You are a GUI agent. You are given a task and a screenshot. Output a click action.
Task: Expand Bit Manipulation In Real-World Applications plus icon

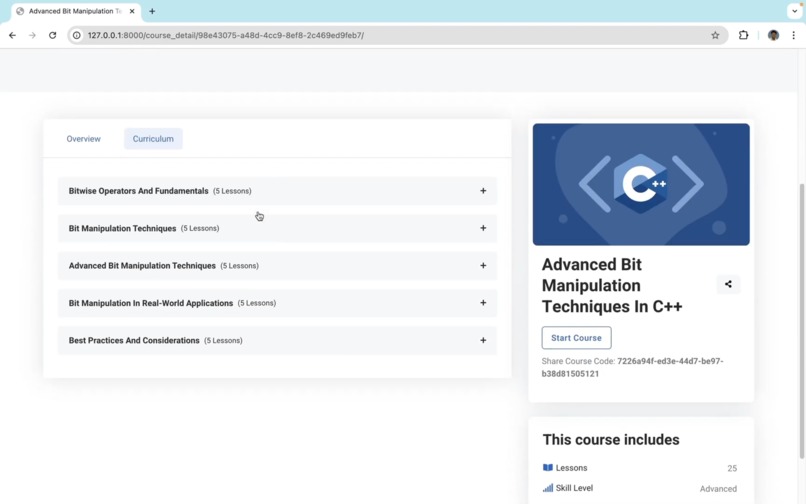(483, 303)
